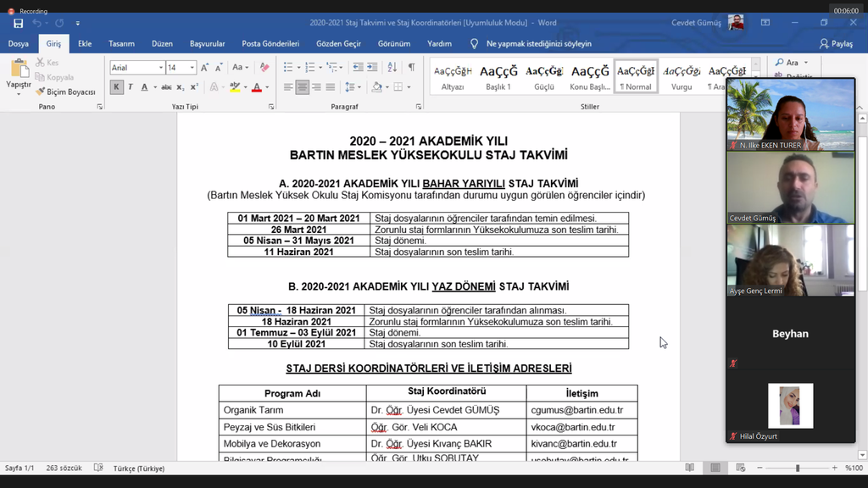Click the Redo icon in title bar
Screen dimensions: 868x488
point(59,23)
